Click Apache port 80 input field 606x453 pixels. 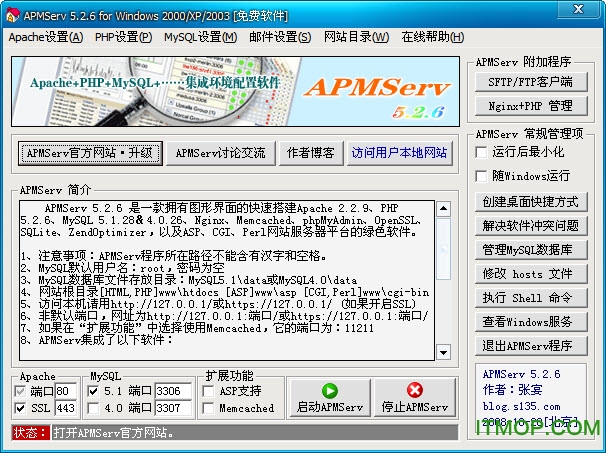[x=66, y=392]
